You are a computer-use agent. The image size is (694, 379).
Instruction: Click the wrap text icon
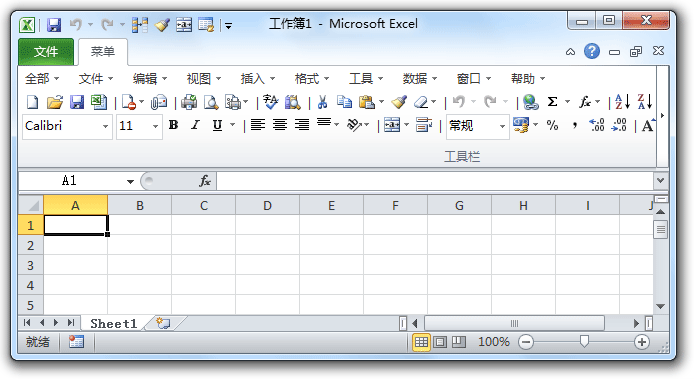(x=424, y=125)
